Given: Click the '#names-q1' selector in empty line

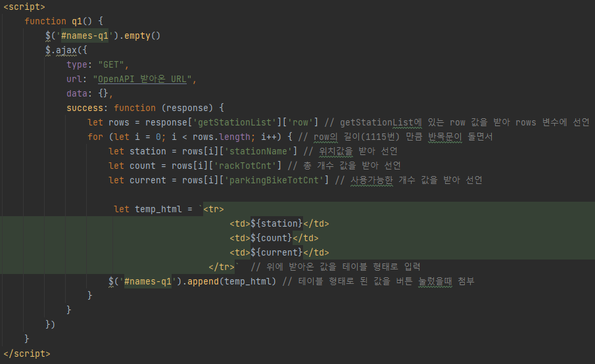Looking at the screenshot, I should click(85, 35).
